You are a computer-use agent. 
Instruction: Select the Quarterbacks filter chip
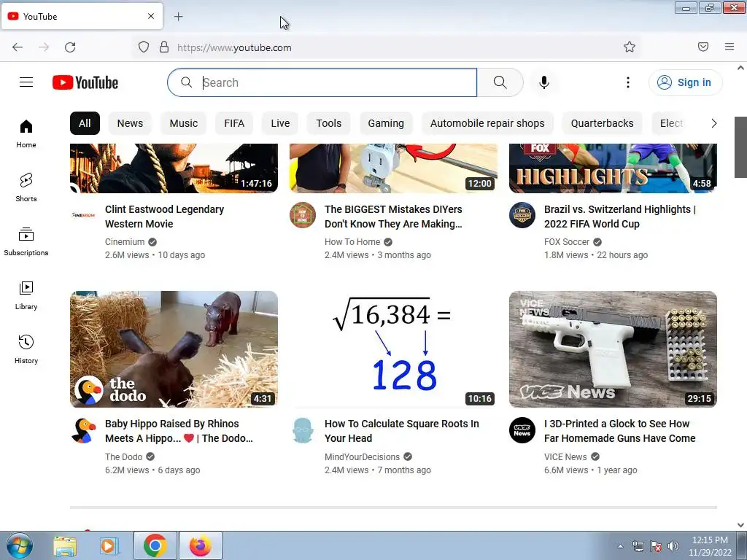pos(602,123)
